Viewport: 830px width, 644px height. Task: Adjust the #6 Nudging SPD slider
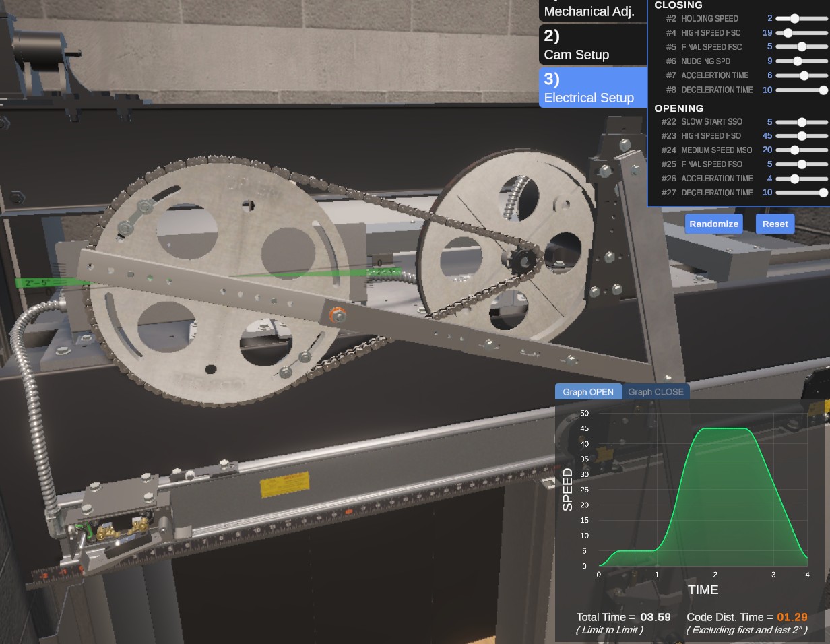pos(801,61)
